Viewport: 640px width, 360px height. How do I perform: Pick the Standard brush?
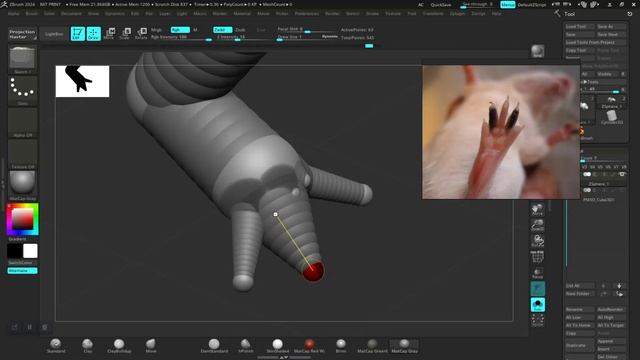tap(56, 345)
